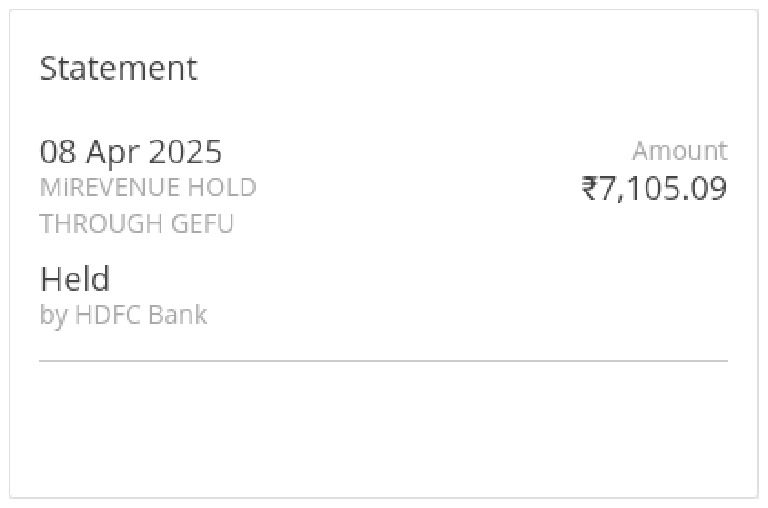Click the word GEFU
The width and height of the screenshot is (768, 508).
pyautogui.click(x=204, y=224)
